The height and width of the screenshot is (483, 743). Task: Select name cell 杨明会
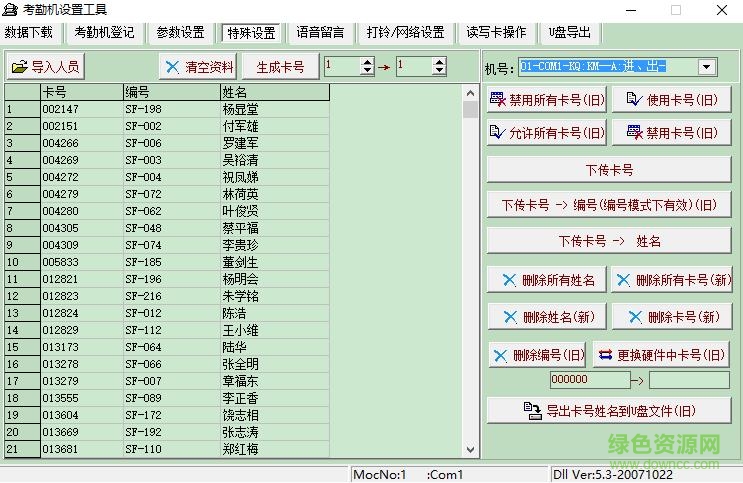tap(275, 279)
